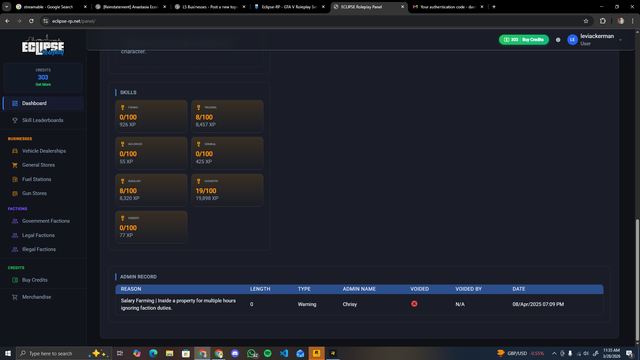The height and width of the screenshot is (360, 640).
Task: Click the Legal Factions people icon
Action: click(x=15, y=236)
